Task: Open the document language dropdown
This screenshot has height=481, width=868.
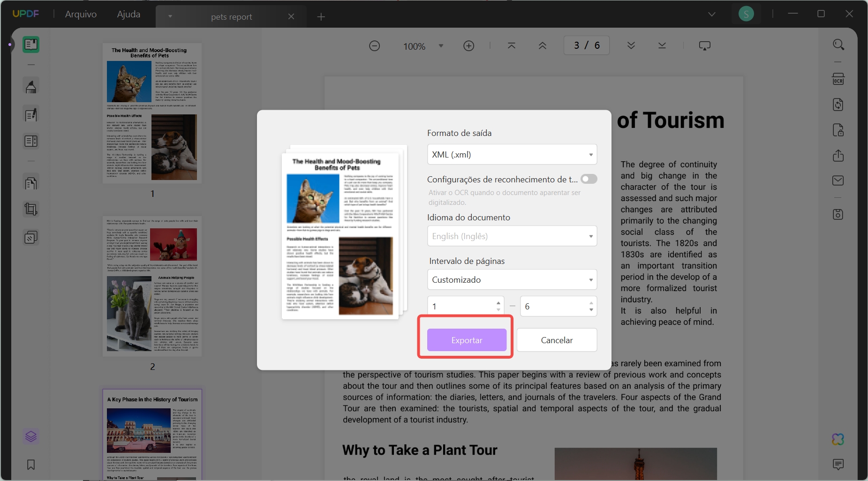Action: pos(513,236)
